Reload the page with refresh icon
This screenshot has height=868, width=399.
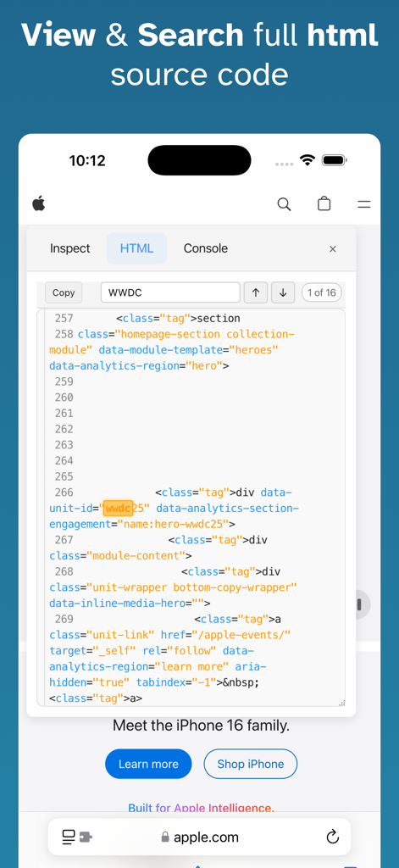(x=333, y=837)
